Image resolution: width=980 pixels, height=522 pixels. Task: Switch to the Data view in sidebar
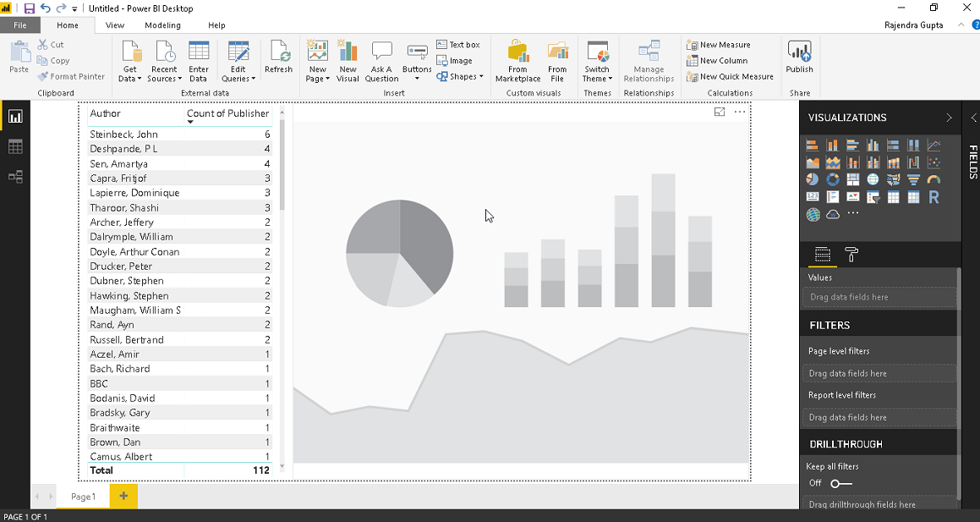15,147
